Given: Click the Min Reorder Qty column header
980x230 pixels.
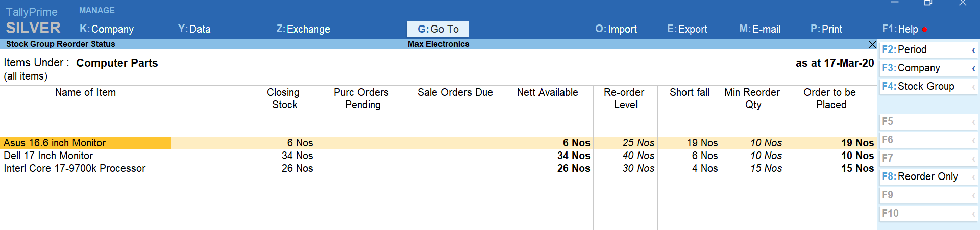Looking at the screenshot, I should coord(752,98).
